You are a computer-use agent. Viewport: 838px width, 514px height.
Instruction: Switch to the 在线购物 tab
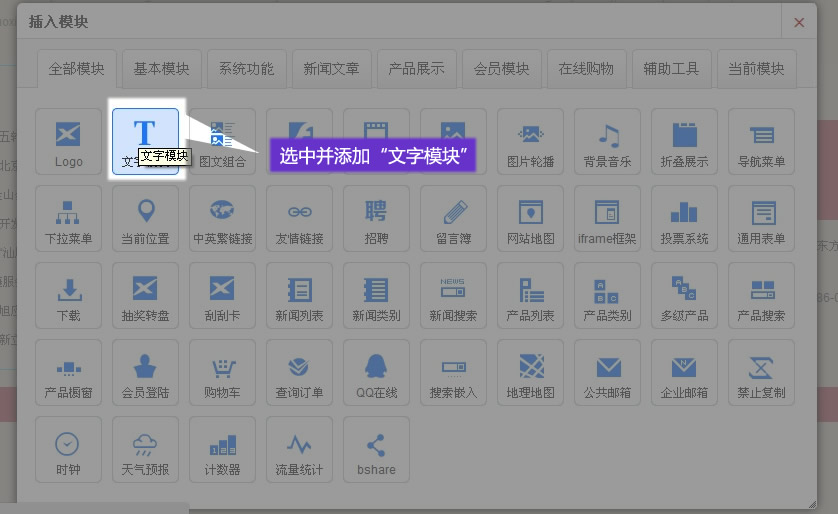click(x=586, y=69)
